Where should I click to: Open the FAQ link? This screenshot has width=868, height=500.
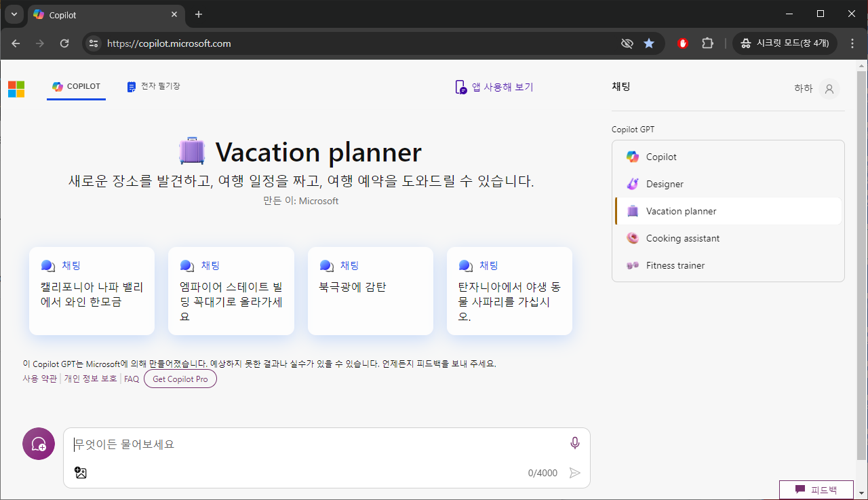(x=132, y=379)
